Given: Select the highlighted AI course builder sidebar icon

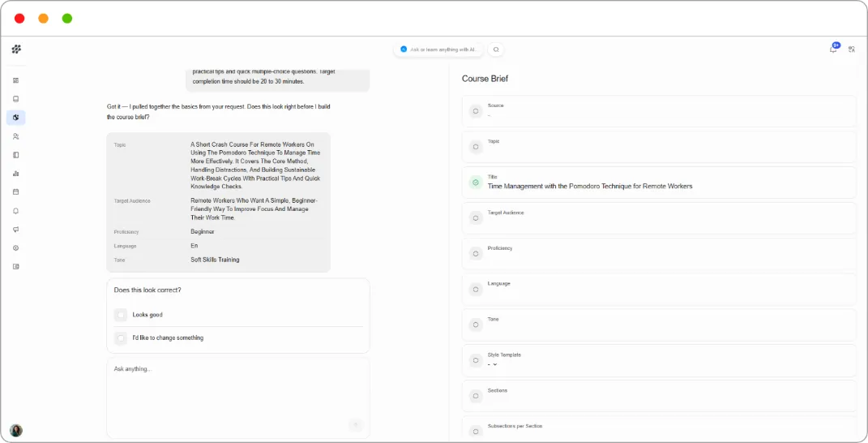Looking at the screenshot, I should click(x=16, y=118).
